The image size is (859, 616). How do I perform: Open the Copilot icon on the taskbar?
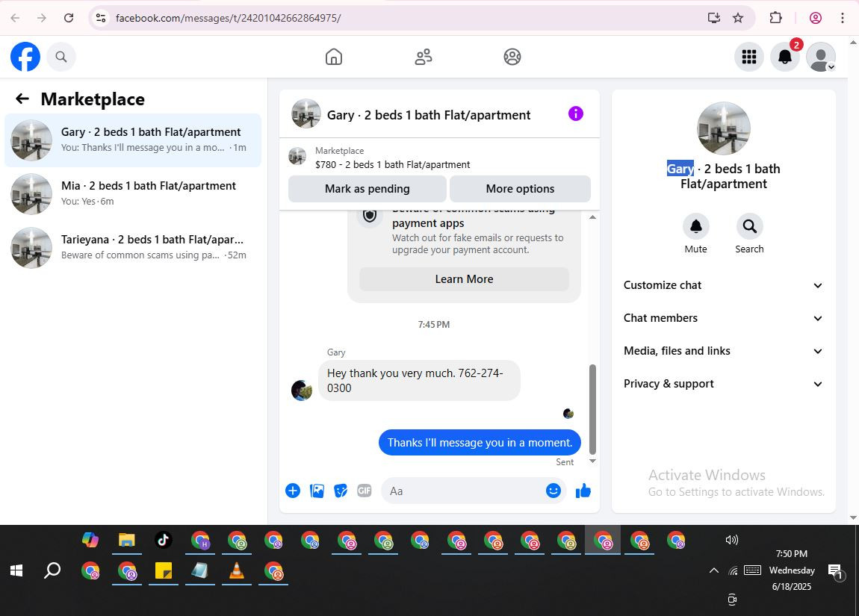pyautogui.click(x=90, y=541)
